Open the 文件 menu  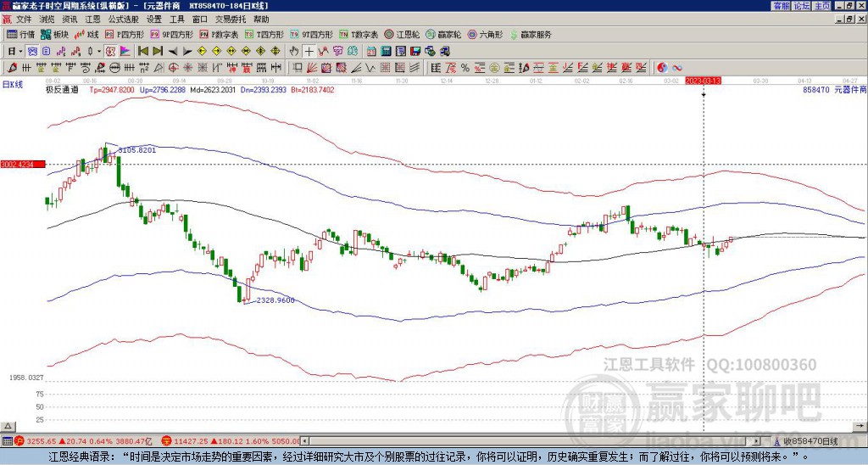click(24, 20)
